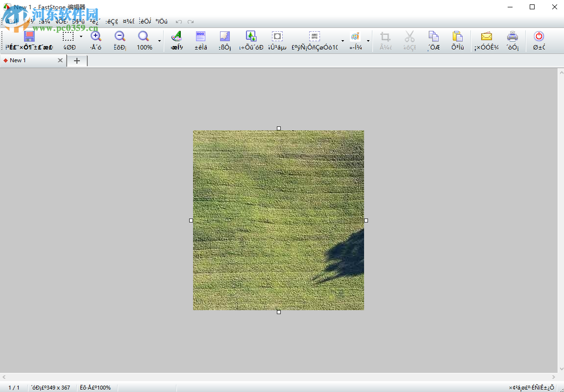Expand dropdown arrow beside the 100% zoom button

point(159,41)
